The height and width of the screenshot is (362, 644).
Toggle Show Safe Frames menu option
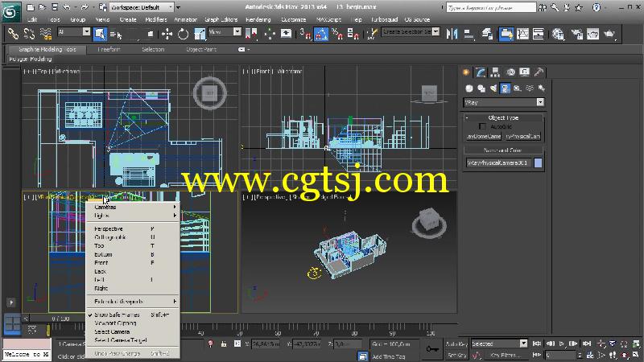[x=133, y=315]
